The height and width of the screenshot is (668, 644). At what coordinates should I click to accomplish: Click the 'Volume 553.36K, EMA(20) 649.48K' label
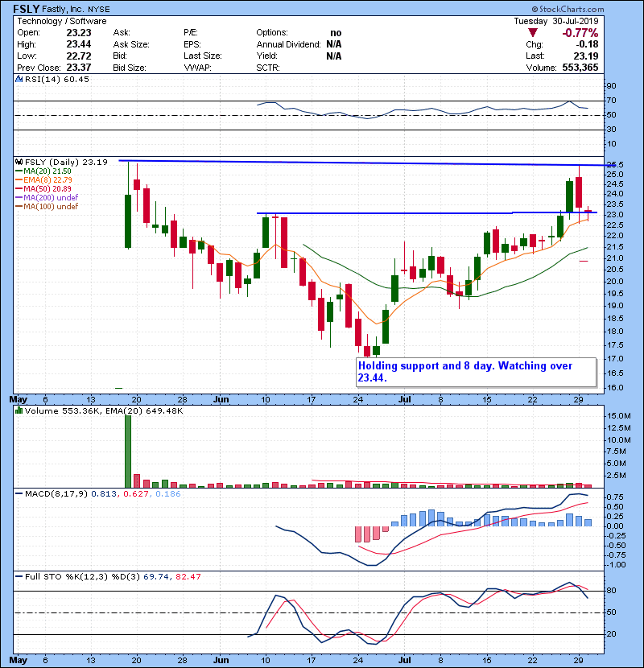click(x=104, y=411)
